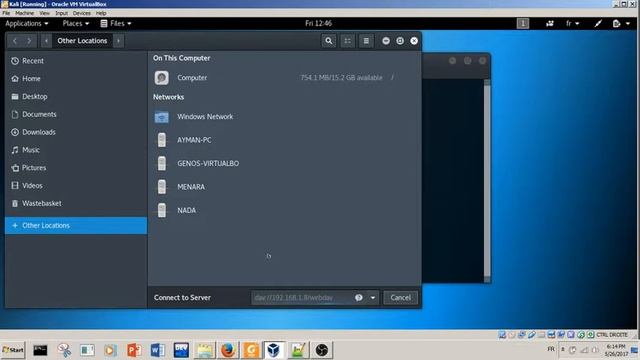The height and width of the screenshot is (360, 640).
Task: Open the Places menu
Action: [76, 24]
